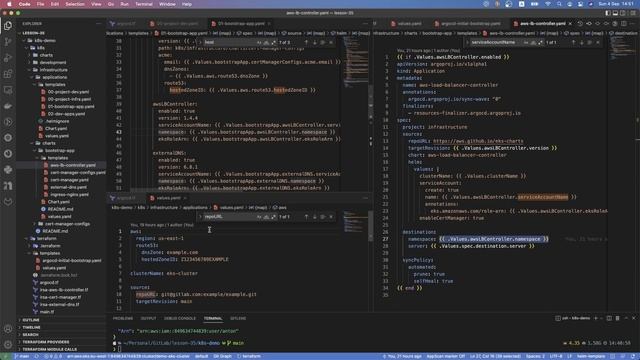This screenshot has width=640, height=360.
Task: Open the View menu in menu bar
Action: tap(96, 4)
